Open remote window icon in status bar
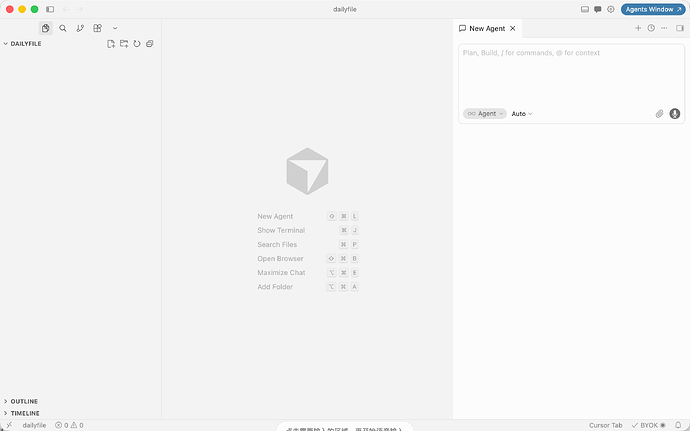The image size is (690, 431). 8,425
